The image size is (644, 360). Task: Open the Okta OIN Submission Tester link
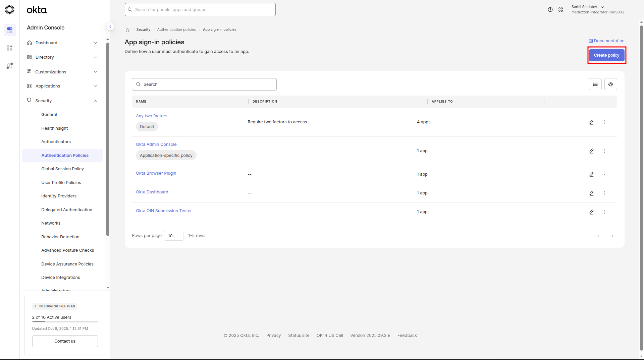point(164,211)
